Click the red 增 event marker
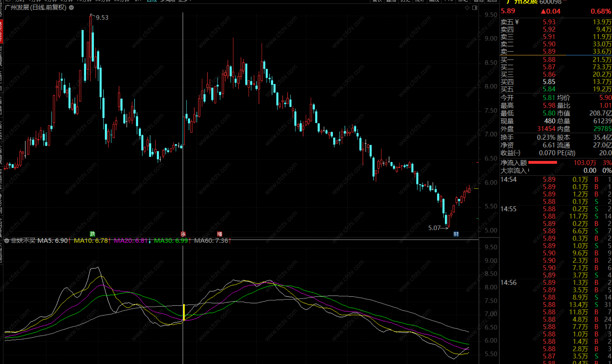 220,234
